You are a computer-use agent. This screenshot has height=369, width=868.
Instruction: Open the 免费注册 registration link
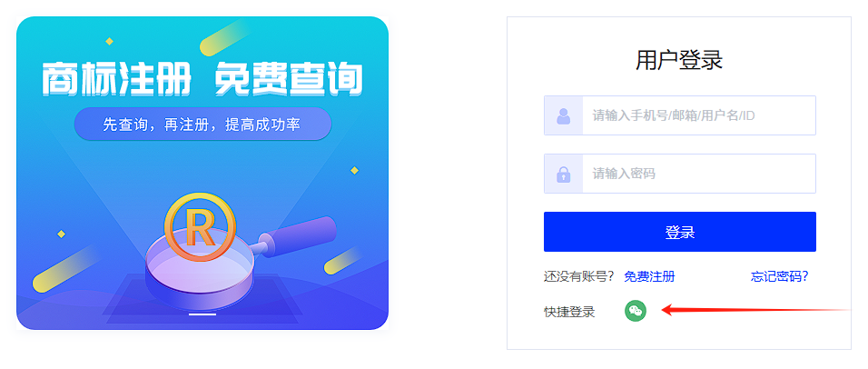649,276
